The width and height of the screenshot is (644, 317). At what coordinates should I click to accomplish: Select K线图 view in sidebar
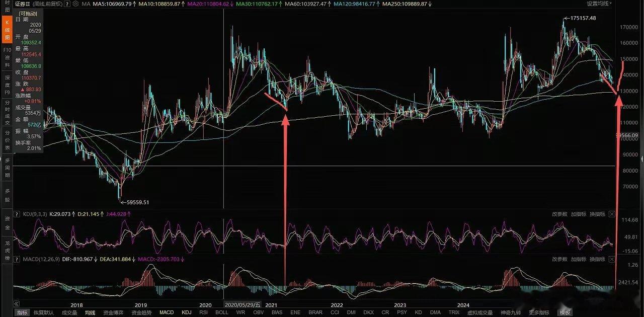pos(7,30)
